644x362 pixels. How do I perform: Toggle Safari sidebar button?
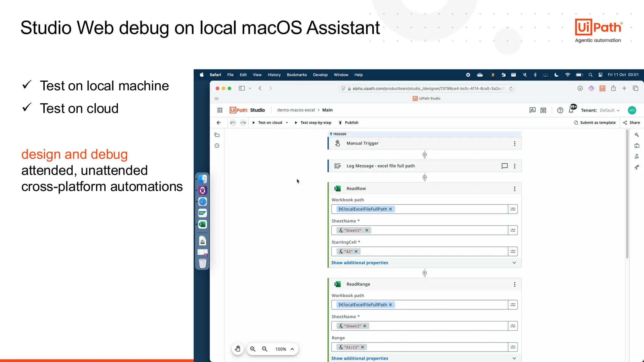tap(241, 88)
